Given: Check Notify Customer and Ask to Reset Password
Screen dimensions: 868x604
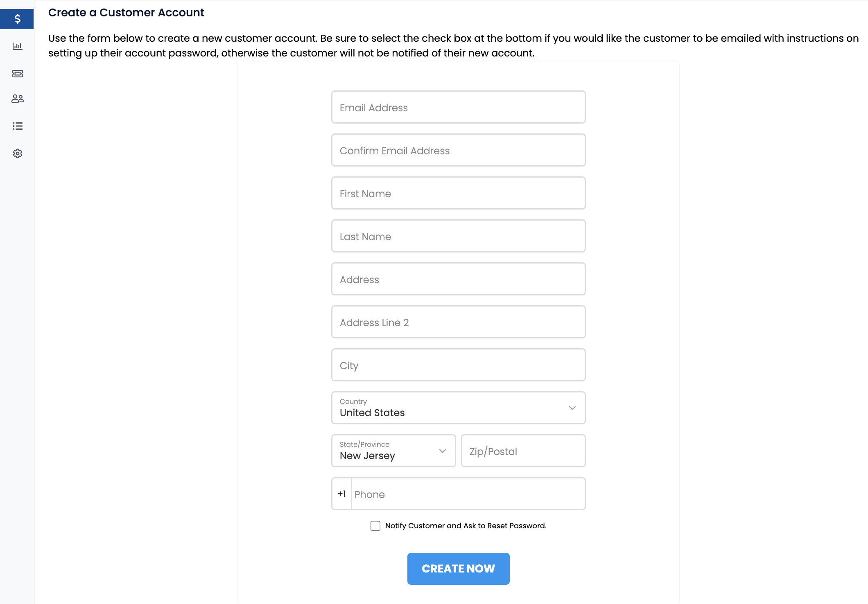Looking at the screenshot, I should tap(375, 526).
